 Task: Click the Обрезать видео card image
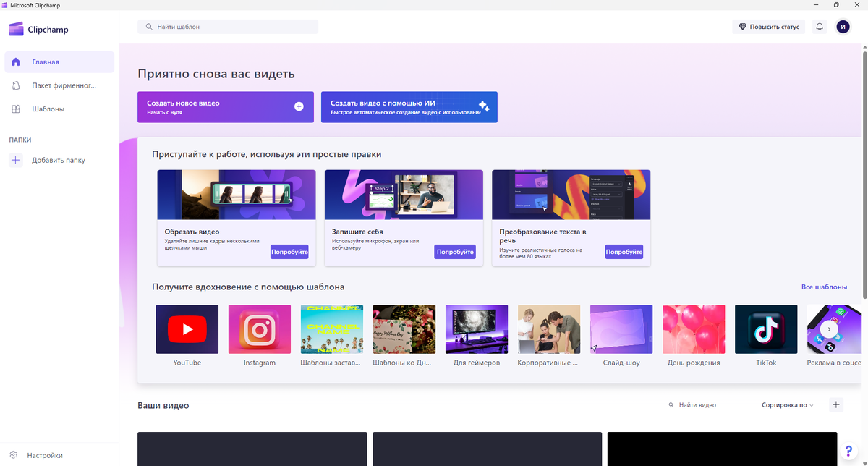(x=237, y=195)
